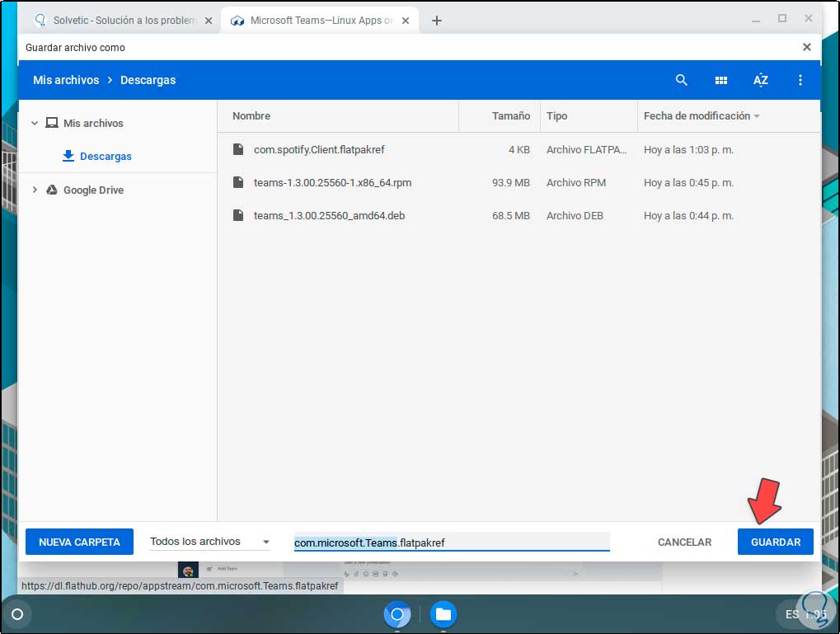
Task: Go to Mis archivos in breadcrumb
Action: click(x=66, y=81)
